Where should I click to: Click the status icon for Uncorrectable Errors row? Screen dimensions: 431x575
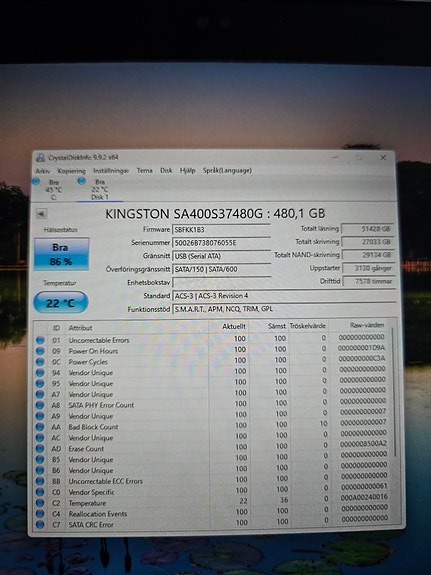click(x=40, y=340)
